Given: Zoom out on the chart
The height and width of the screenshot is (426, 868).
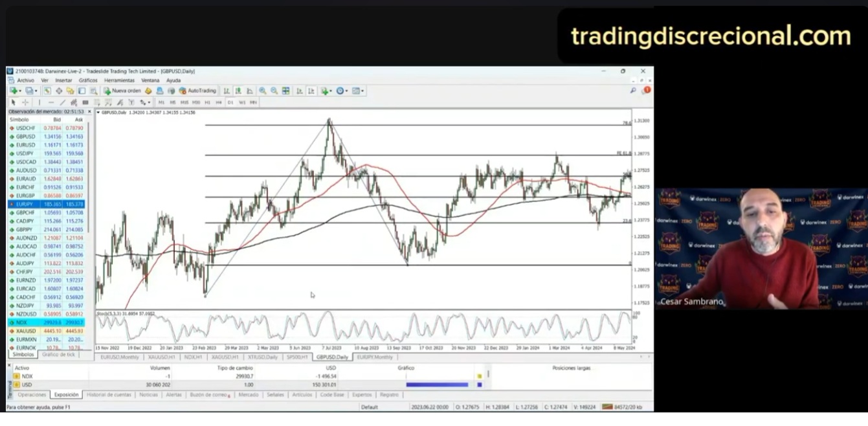Looking at the screenshot, I should (274, 91).
